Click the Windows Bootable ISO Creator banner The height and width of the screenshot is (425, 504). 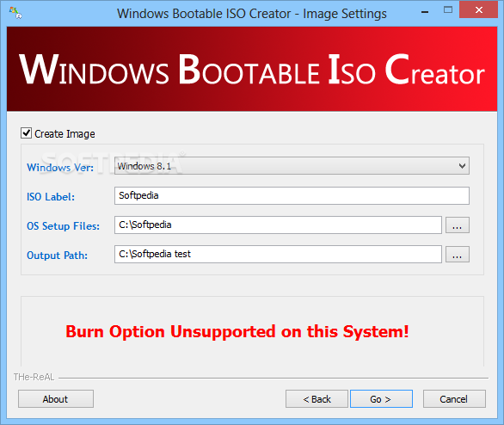tap(252, 69)
